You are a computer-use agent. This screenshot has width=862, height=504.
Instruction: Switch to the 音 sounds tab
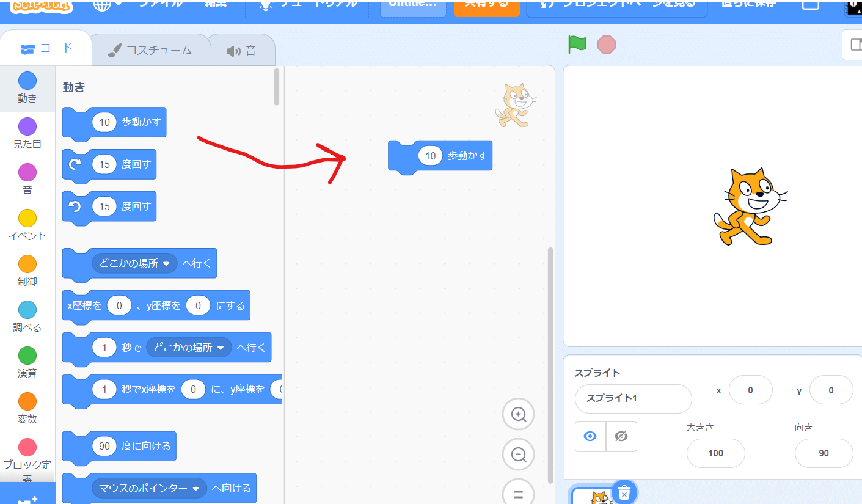241,51
